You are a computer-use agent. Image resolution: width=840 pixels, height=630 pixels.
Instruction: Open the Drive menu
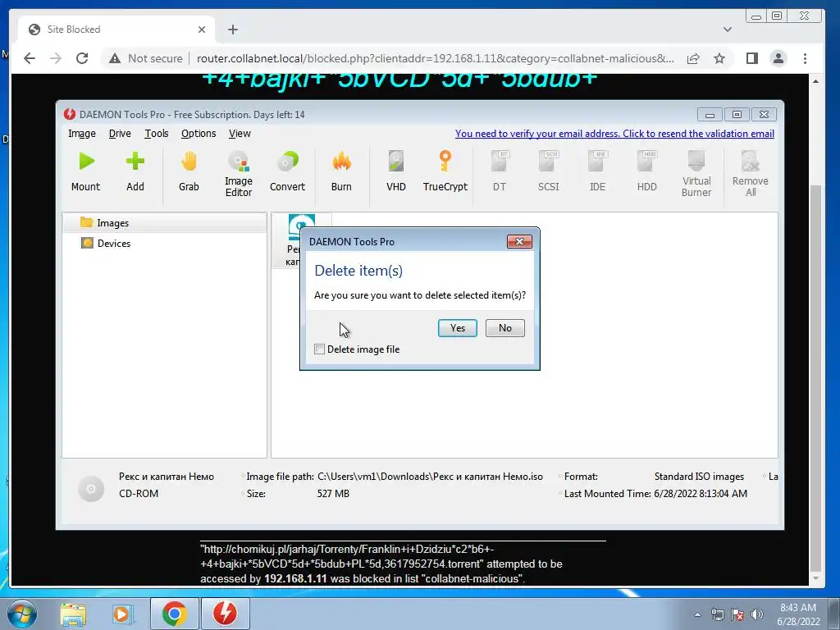coord(120,134)
